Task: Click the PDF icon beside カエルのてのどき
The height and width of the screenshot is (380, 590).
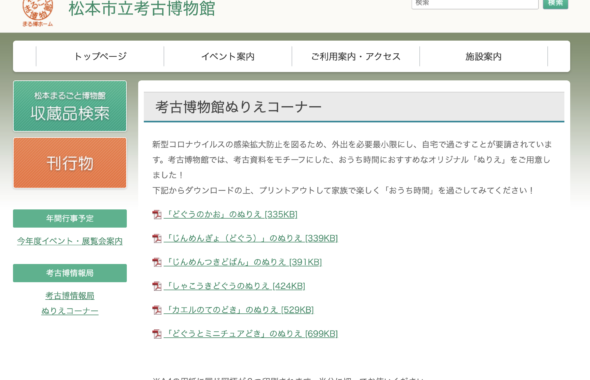Action: point(157,310)
